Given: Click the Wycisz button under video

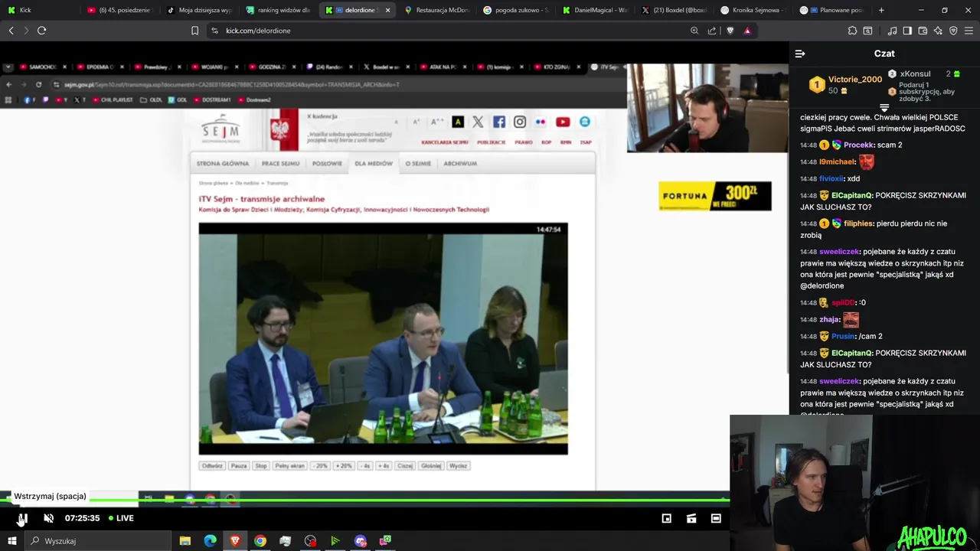Looking at the screenshot, I should (459, 465).
